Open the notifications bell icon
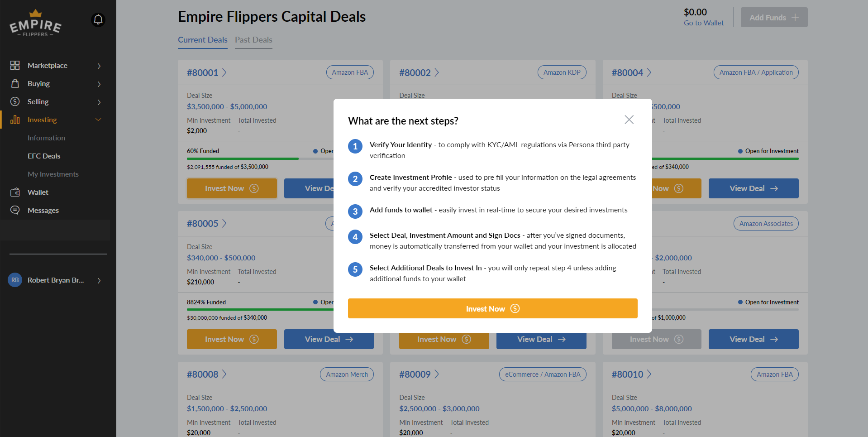Screen dimensions: 868x437 click(98, 19)
